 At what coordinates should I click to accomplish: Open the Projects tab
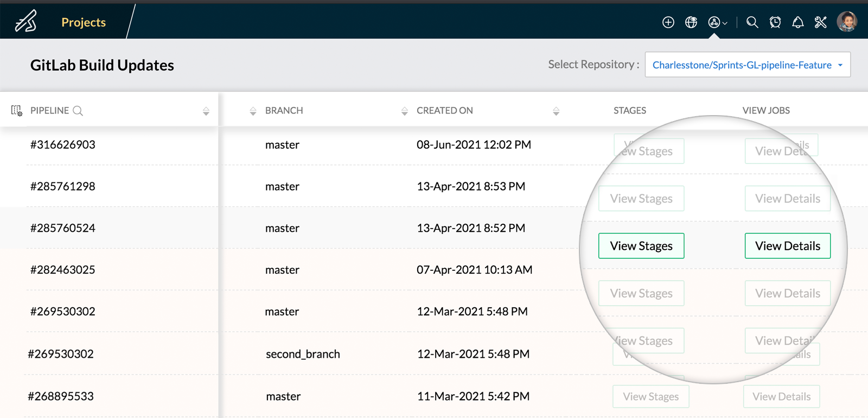tap(84, 22)
